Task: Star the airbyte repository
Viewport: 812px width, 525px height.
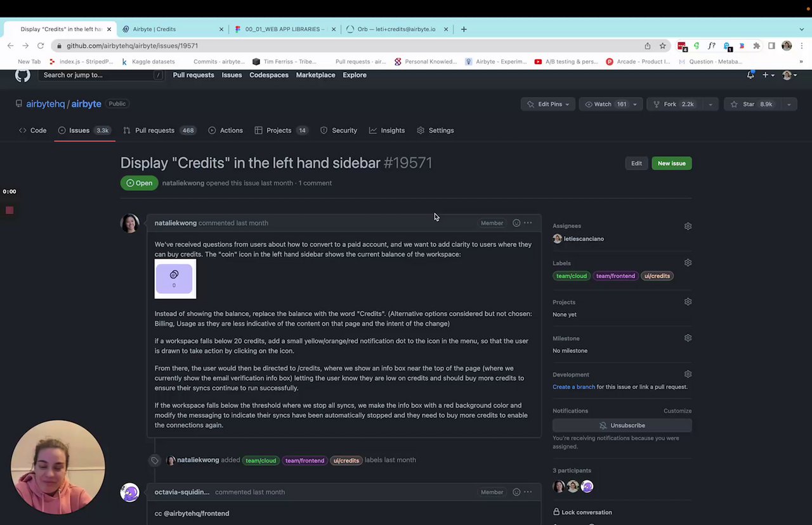Action: tap(752, 104)
